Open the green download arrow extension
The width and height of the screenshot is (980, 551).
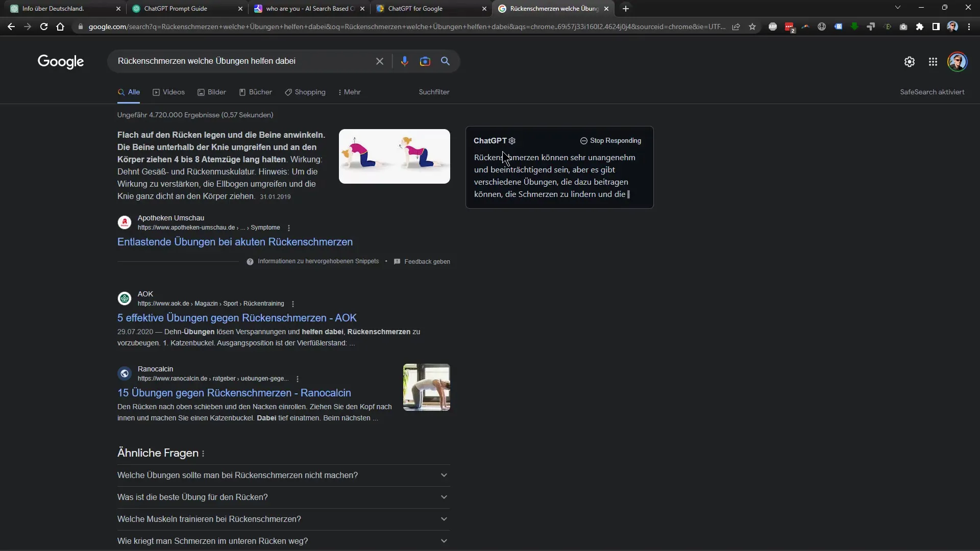854,27
